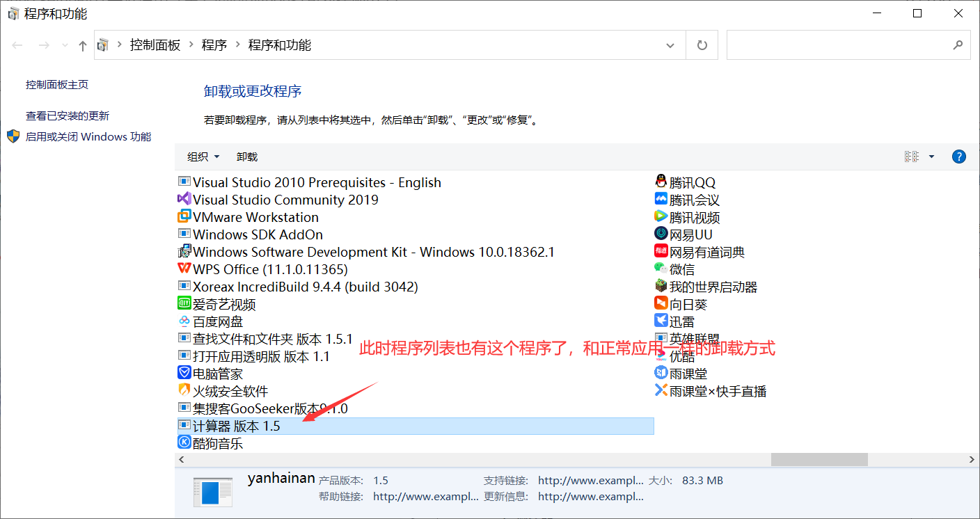Click 控制面板 in the address breadcrumb
The height and width of the screenshot is (519, 980).
coord(155,45)
